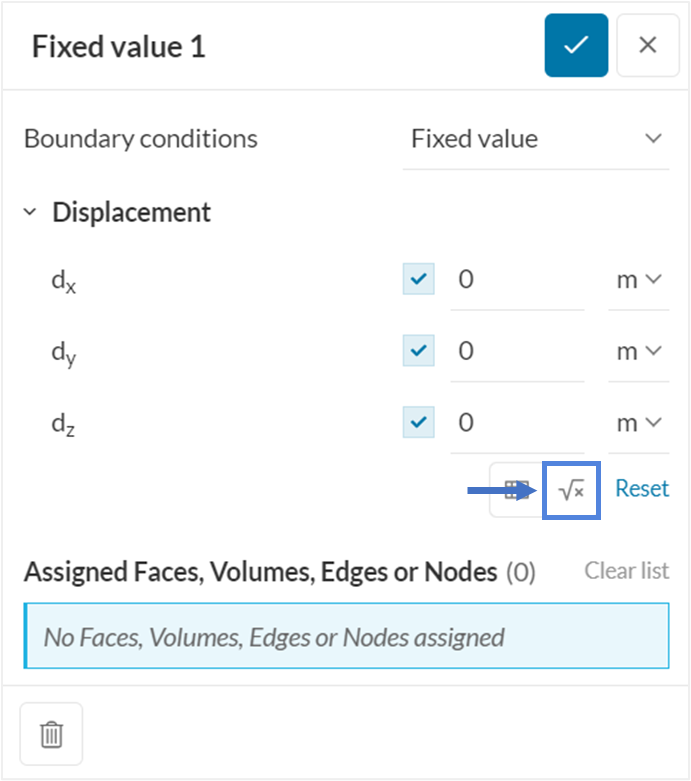Open the table input icon

click(515, 490)
